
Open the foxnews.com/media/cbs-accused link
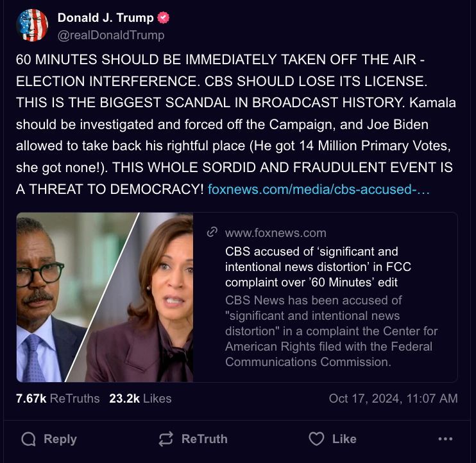(319, 189)
